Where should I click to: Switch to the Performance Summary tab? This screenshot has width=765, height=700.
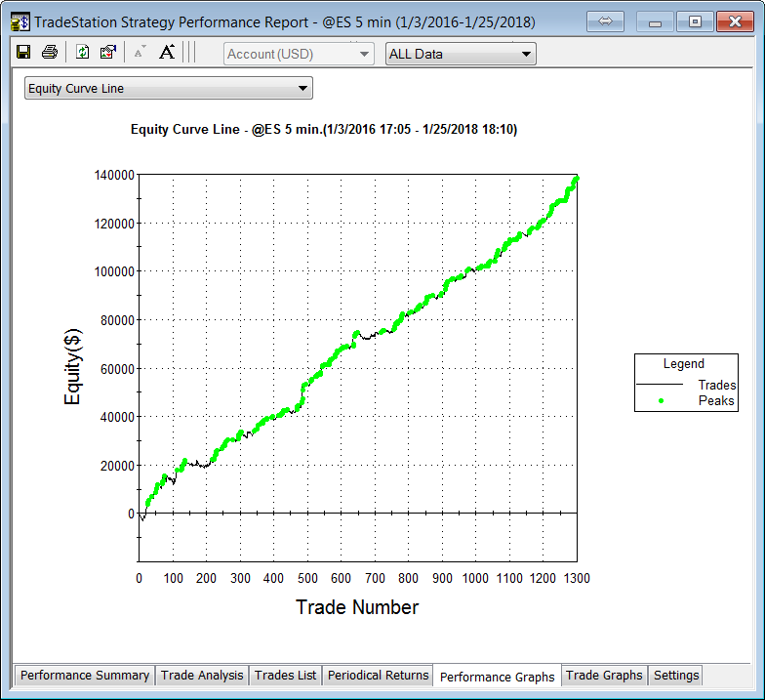pyautogui.click(x=85, y=675)
